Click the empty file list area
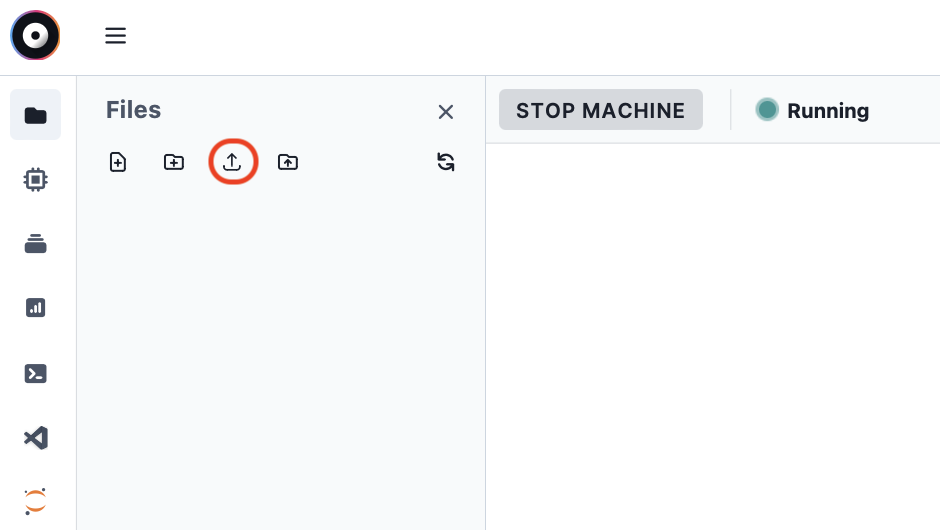The width and height of the screenshot is (940, 530). (x=280, y=350)
